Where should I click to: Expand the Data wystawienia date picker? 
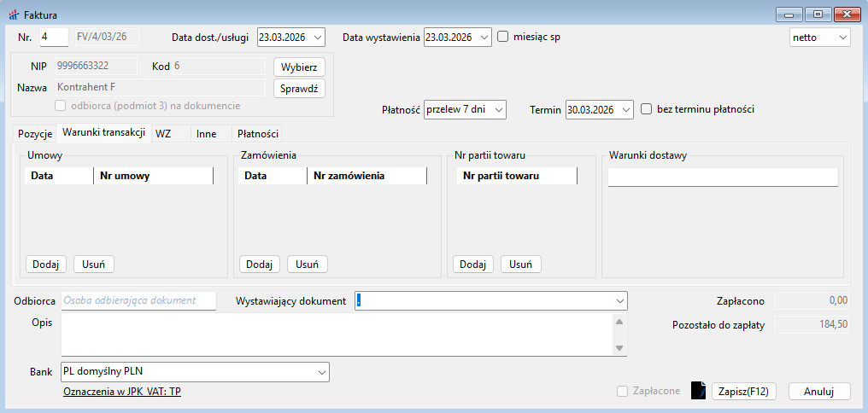pos(484,38)
